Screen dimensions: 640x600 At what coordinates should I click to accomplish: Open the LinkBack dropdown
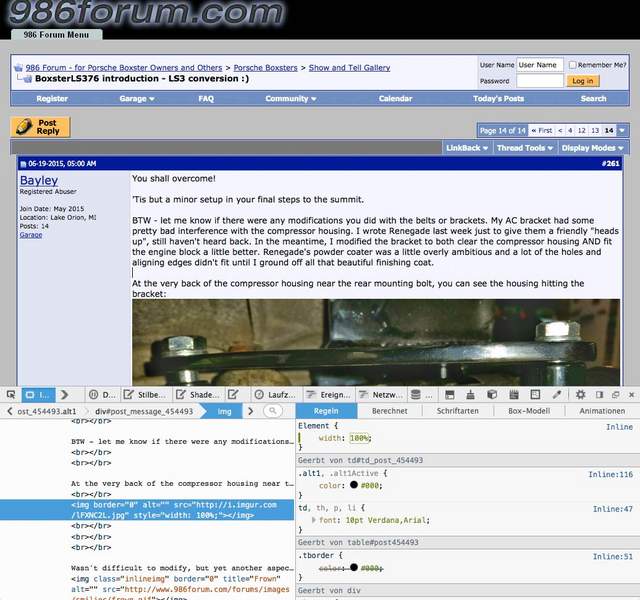467,148
